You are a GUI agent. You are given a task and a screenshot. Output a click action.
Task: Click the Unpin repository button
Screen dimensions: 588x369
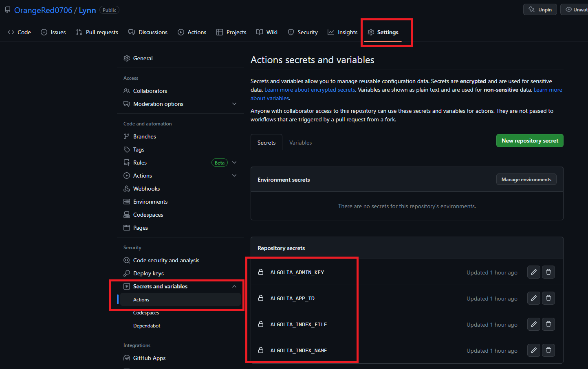click(x=540, y=9)
